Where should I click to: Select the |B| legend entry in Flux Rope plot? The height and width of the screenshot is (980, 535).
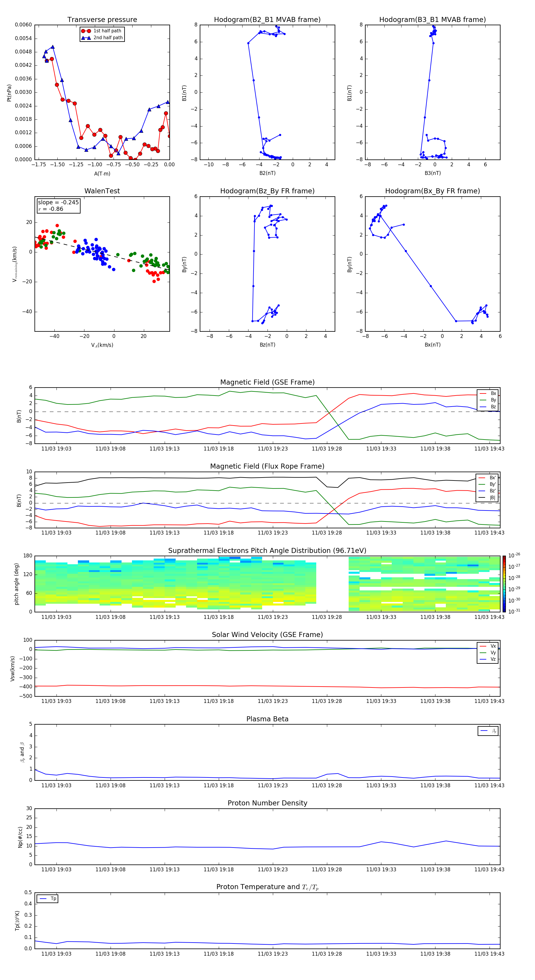pyautogui.click(x=487, y=498)
